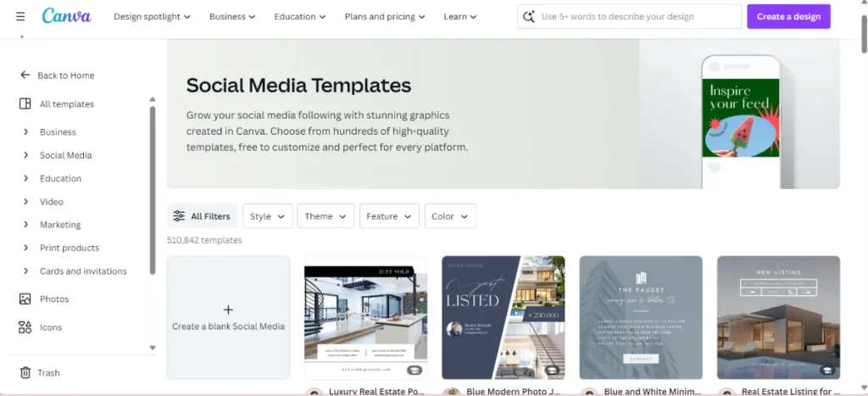Screen dimensions: 868x396
Task: Expand the Education sidebar category
Action: click(25, 178)
